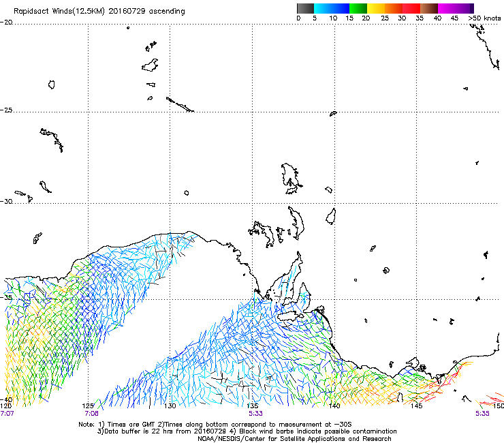Click the 'Data buffer is 22 hrs' note line
504x443 pixels.
[247, 431]
